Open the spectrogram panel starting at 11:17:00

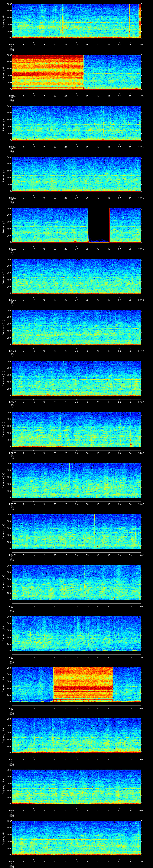[76, 174]
